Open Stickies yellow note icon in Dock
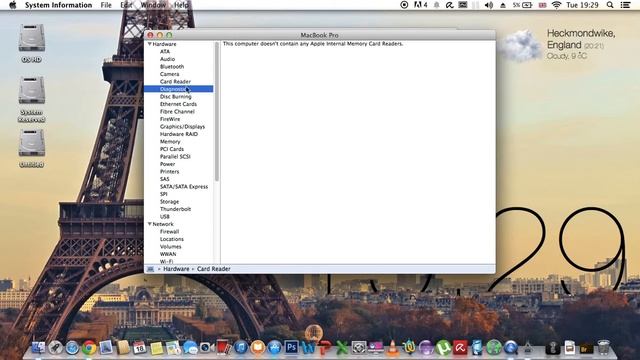 [x=156, y=348]
